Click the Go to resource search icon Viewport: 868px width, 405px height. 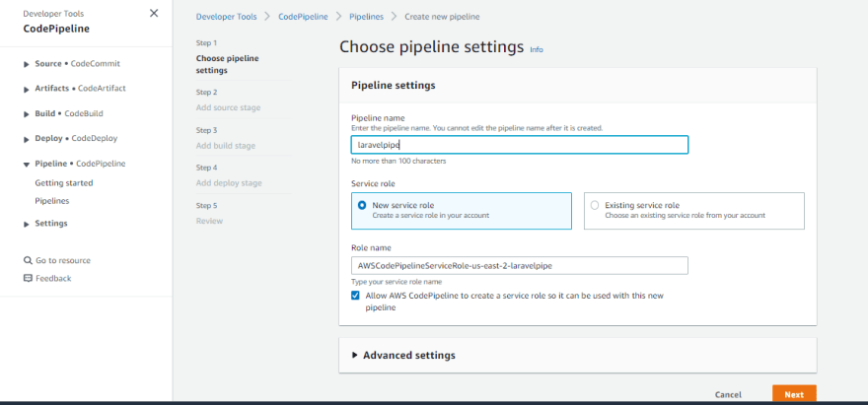[x=28, y=260]
